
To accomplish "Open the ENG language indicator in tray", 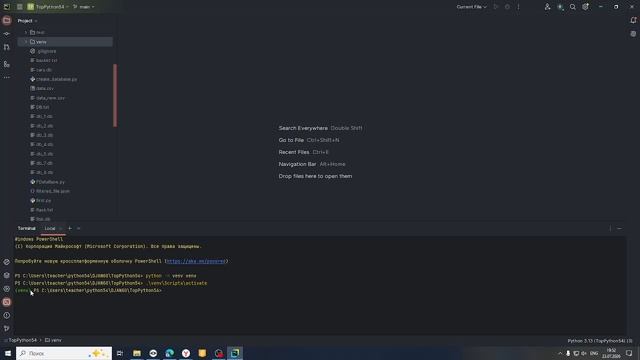I will click(x=594, y=353).
